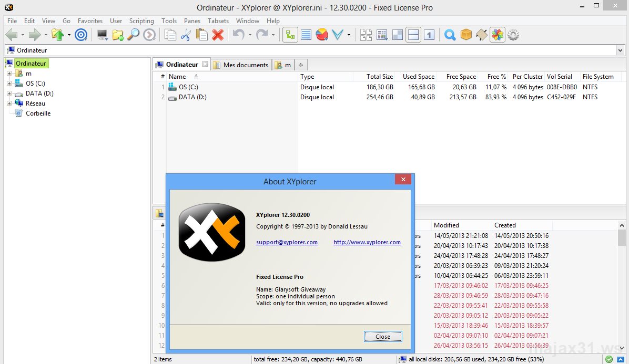Sort by the 'Total Size' column header
This screenshot has height=364, width=629.
373,77
